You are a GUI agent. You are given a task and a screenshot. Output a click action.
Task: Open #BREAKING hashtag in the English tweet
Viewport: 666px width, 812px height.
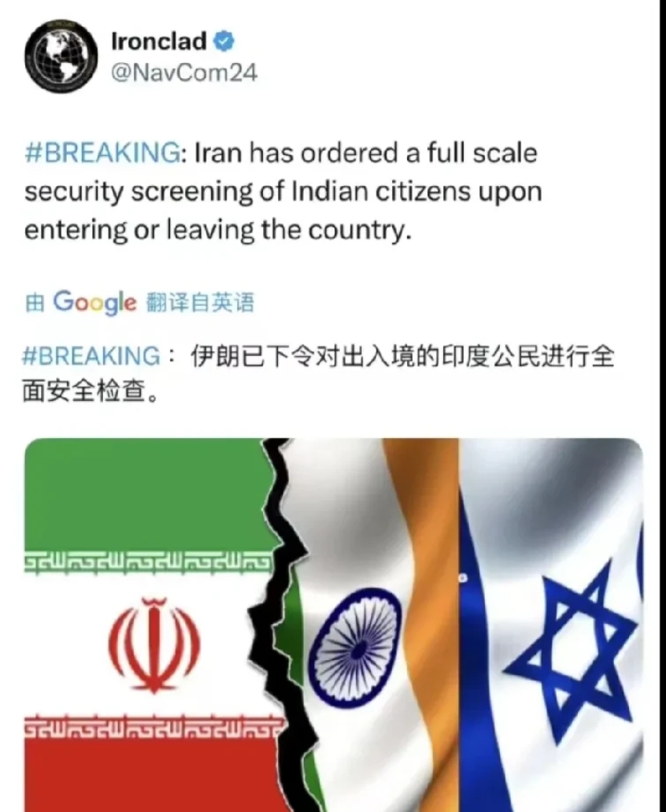click(103, 154)
